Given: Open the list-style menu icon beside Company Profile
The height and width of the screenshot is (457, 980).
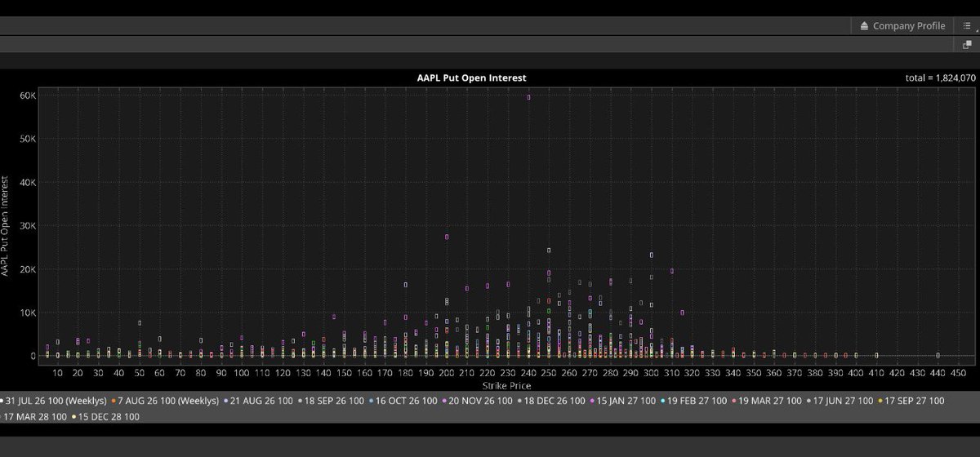Looking at the screenshot, I should (x=967, y=26).
